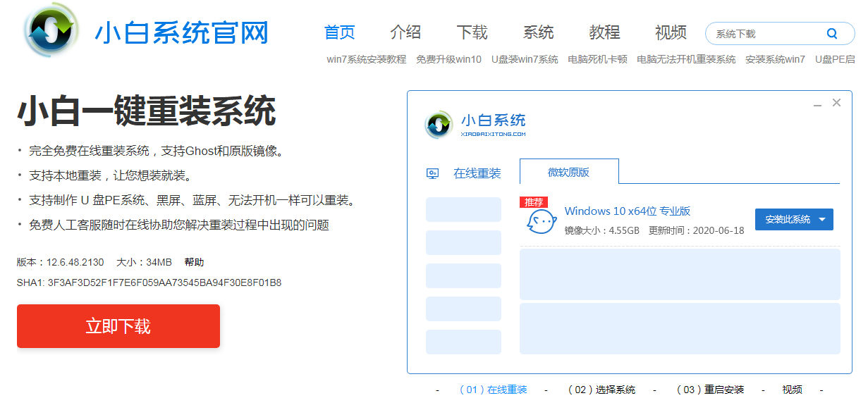Open the 首页 navigation tab
Viewport: 868px width, 410px height.
coord(339,32)
